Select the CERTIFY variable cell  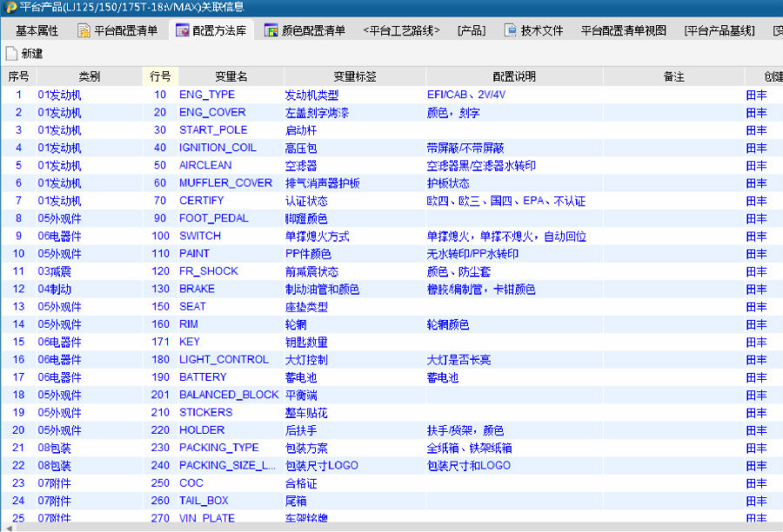coord(231,201)
